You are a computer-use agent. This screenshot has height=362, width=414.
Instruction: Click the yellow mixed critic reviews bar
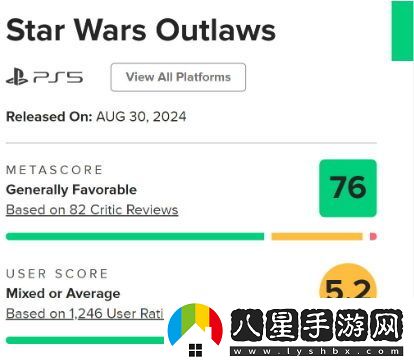point(317,236)
